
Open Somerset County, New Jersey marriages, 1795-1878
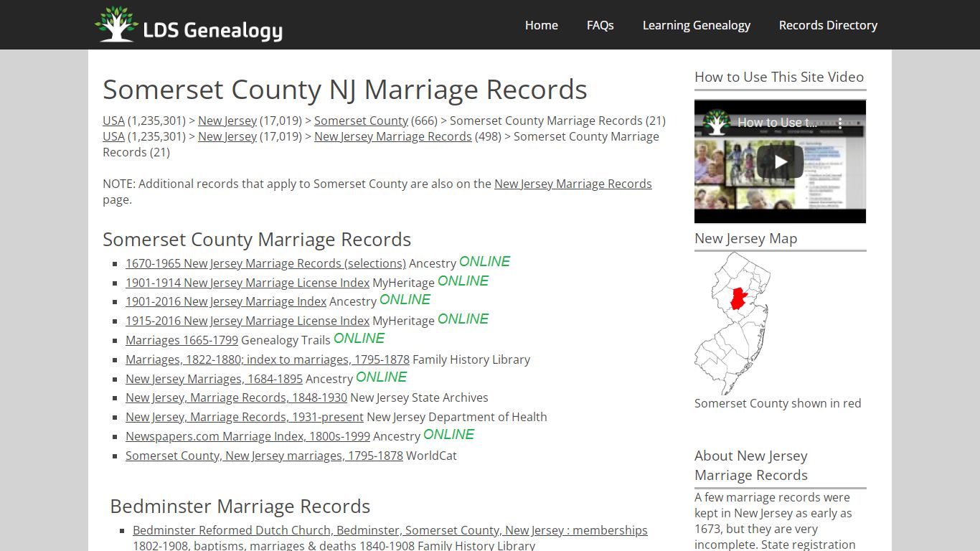click(264, 456)
